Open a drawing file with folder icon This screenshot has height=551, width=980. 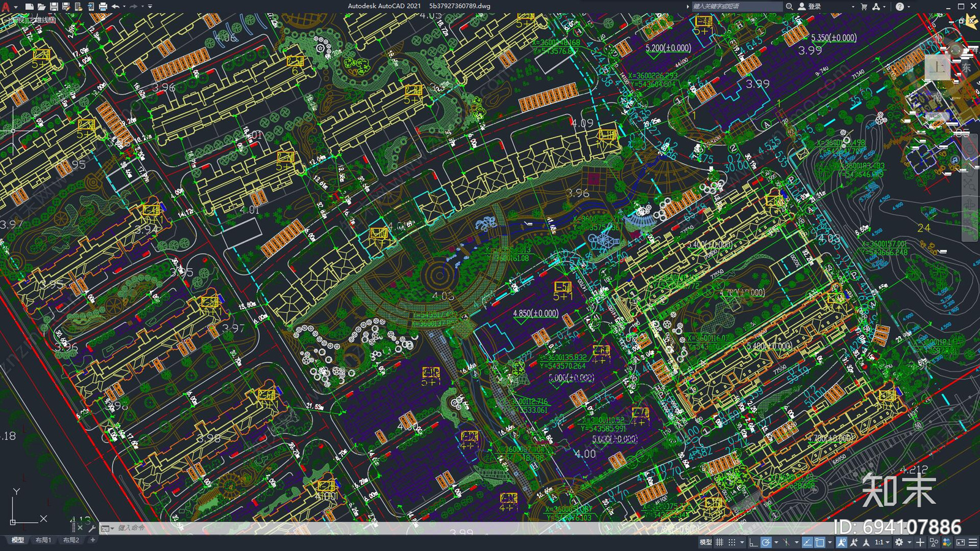(x=42, y=7)
